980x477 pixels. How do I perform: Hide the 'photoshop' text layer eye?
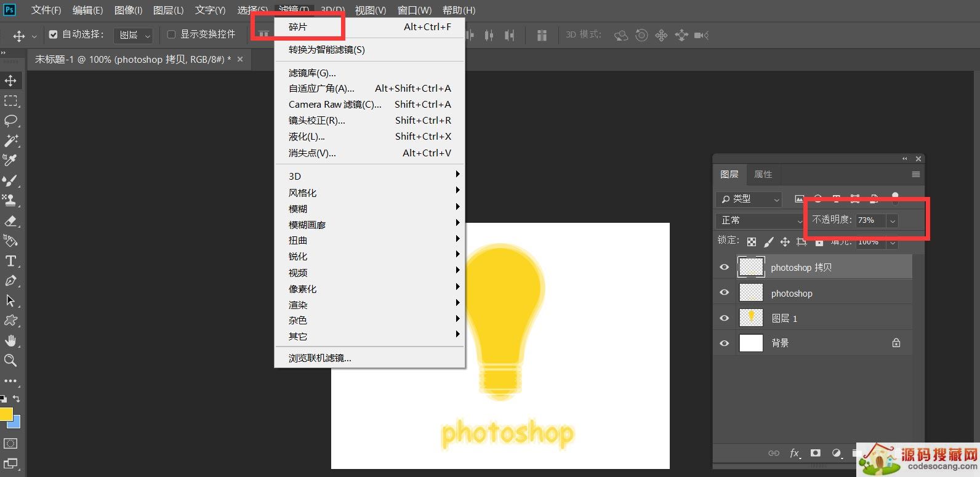[x=725, y=293]
